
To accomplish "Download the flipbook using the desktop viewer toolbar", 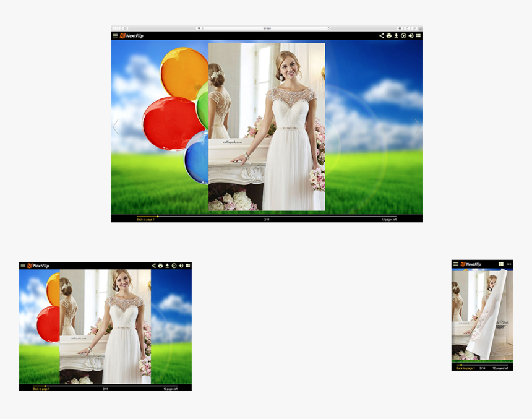I will (x=396, y=36).
